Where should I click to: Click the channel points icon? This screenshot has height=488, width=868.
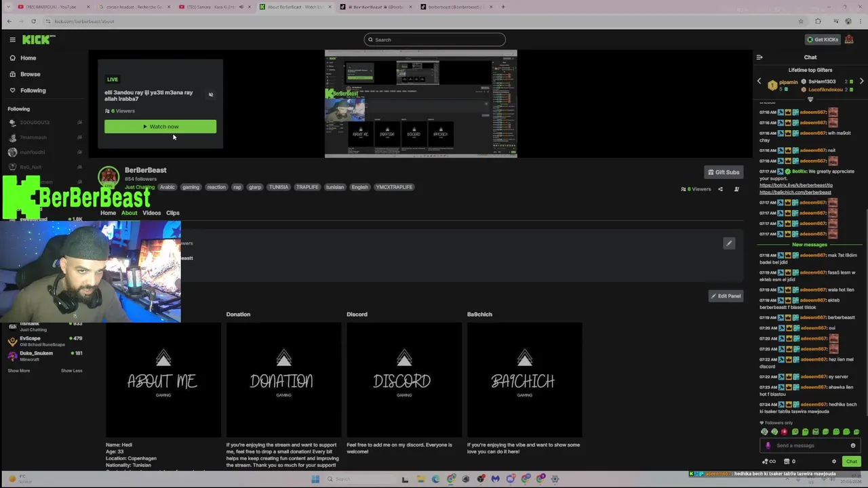click(x=770, y=462)
